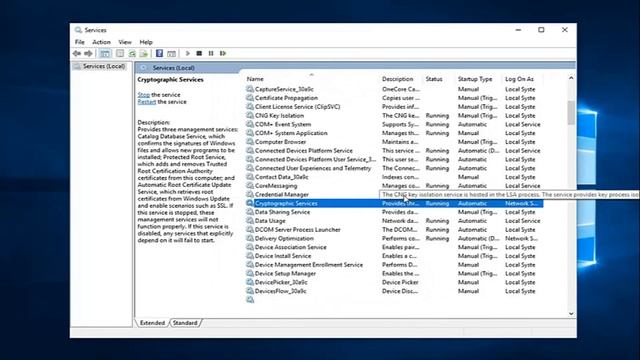This screenshot has height=360, width=640.
Task: Select the gear icon of Credential Manager
Action: coord(250,194)
